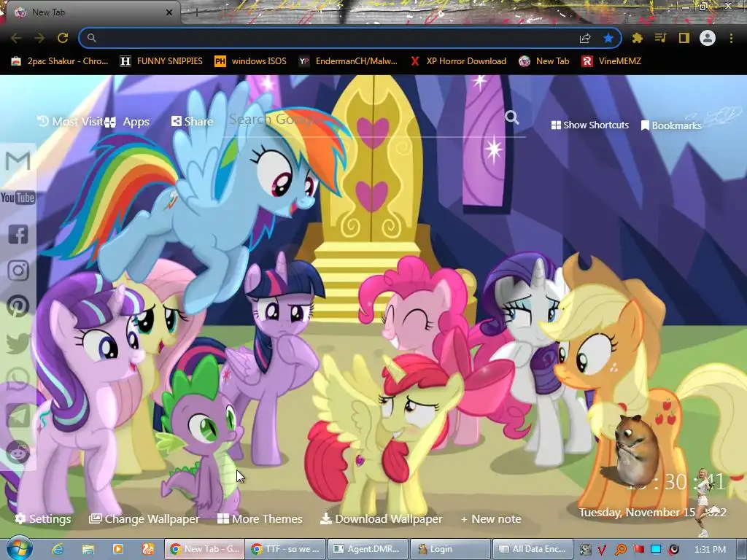Click the hamster desktop pet

(x=635, y=450)
